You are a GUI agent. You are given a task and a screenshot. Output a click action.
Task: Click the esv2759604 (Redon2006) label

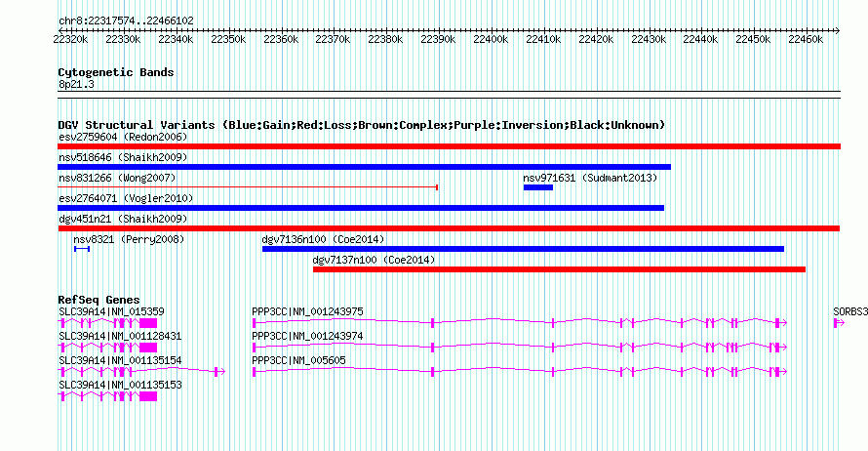(123, 137)
